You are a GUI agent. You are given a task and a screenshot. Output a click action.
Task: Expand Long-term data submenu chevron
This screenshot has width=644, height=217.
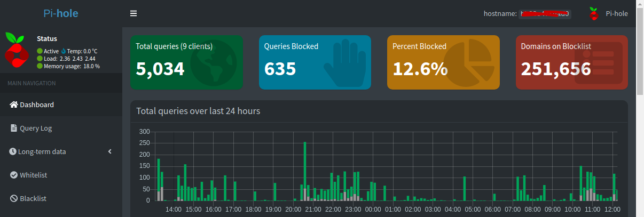(110, 151)
